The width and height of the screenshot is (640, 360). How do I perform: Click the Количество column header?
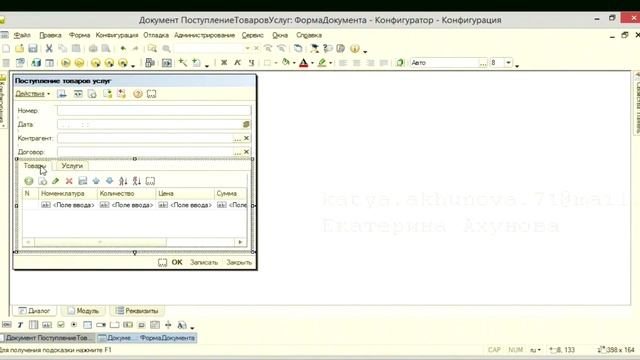[127, 193]
